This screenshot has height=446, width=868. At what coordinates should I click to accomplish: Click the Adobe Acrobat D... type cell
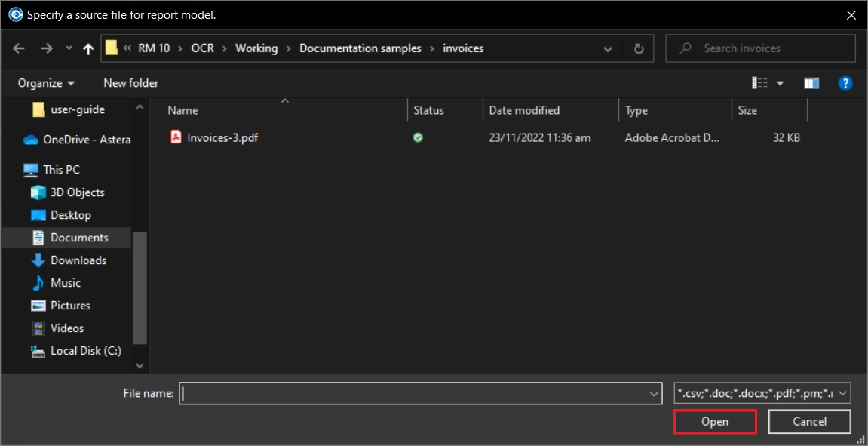[672, 137]
